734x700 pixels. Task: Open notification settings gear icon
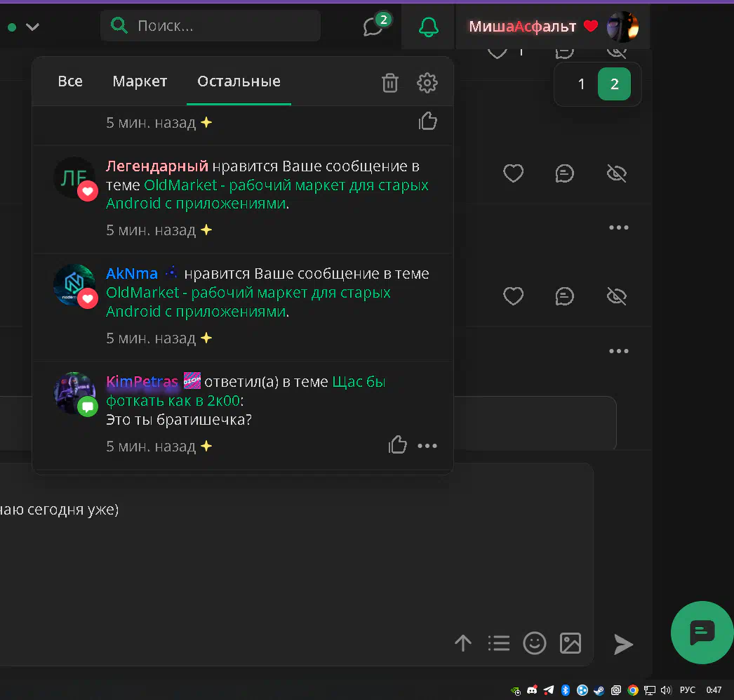427,83
